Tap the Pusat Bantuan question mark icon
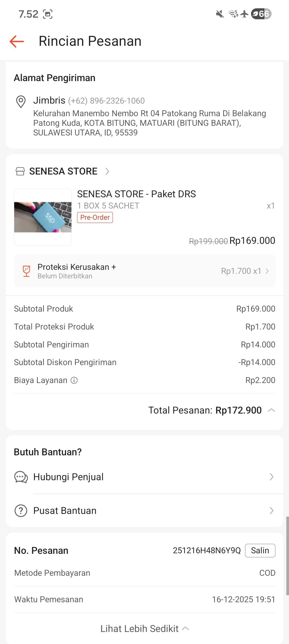 click(x=21, y=511)
